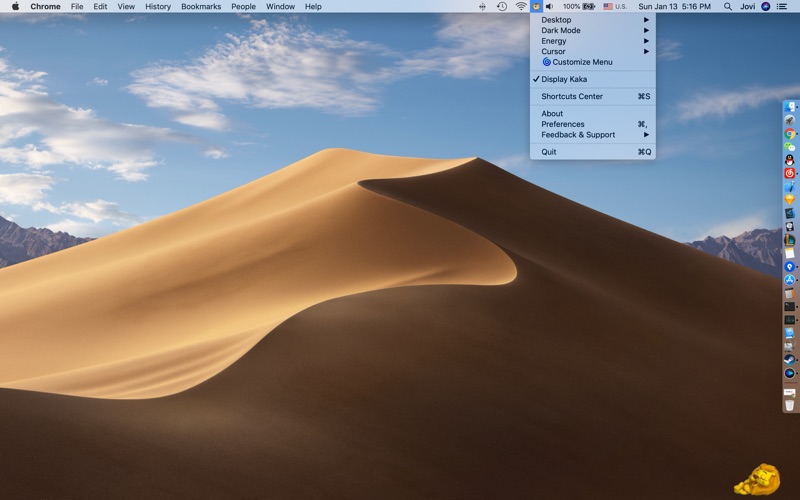Open the Wi-Fi status menu
The width and height of the screenshot is (800, 500).
point(520,6)
